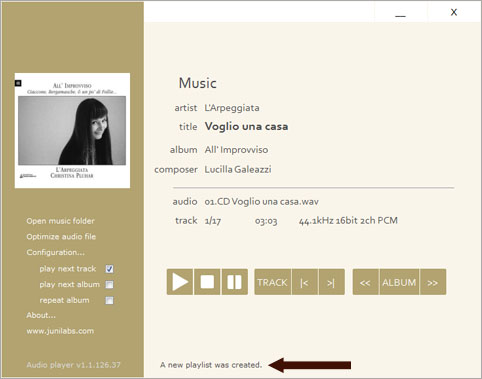The image size is (482, 379).
Task: Click the All' Improvviso album cover
Action: point(72,130)
